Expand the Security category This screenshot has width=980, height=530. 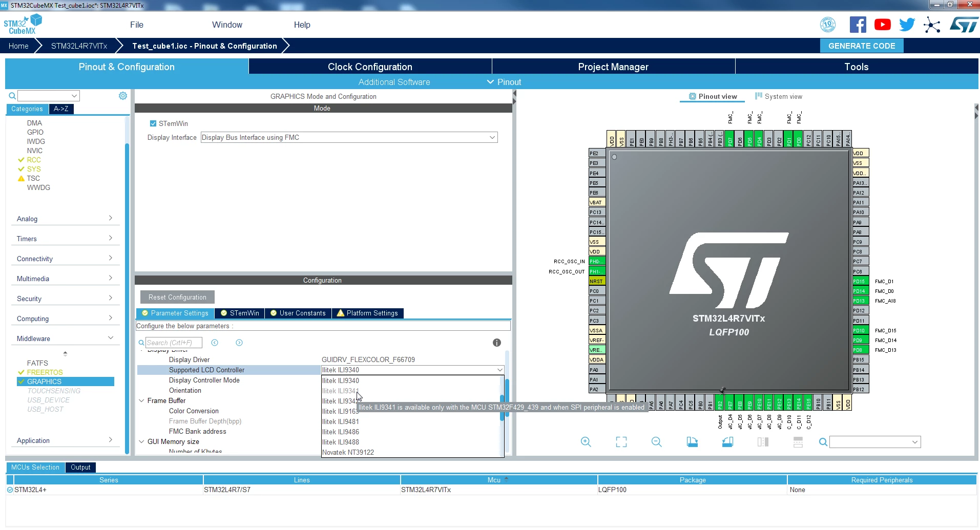(65, 299)
